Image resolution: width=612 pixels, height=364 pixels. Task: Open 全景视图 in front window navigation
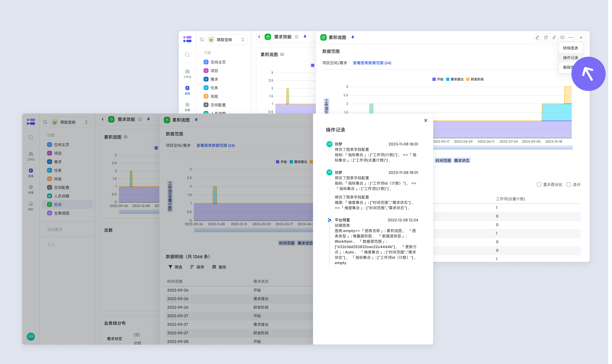pos(62,213)
